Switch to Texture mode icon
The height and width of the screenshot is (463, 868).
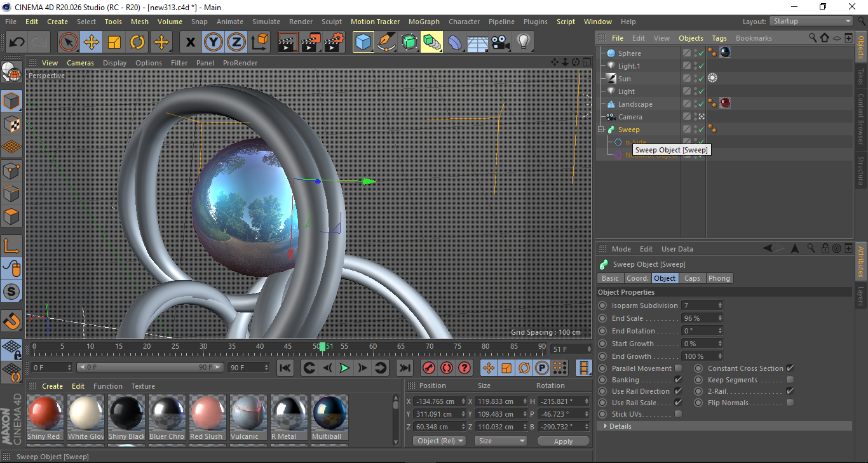point(11,124)
